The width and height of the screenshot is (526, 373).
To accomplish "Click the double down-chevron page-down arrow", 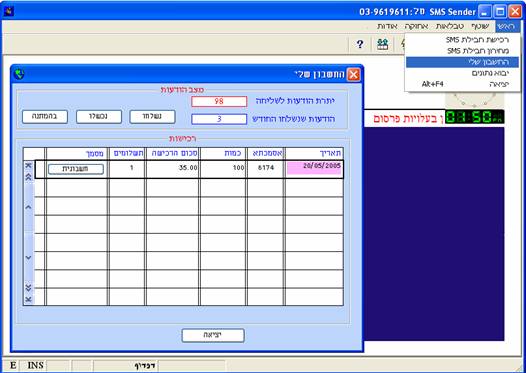I will click(29, 287).
